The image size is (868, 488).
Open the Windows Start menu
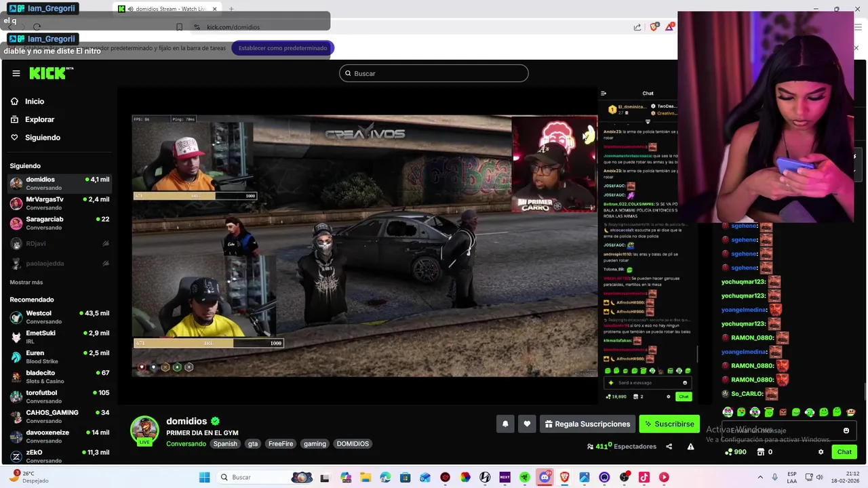(x=204, y=477)
